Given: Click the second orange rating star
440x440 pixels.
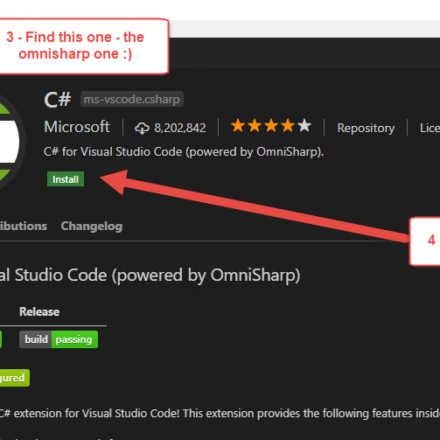Looking at the screenshot, I should click(x=255, y=126).
